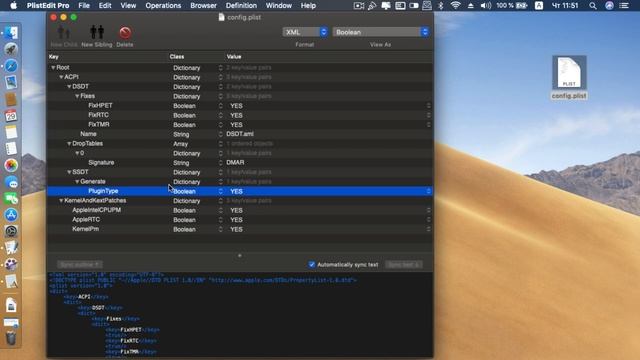Open the File menu
The width and height of the screenshot is (640, 360).
click(x=84, y=6)
